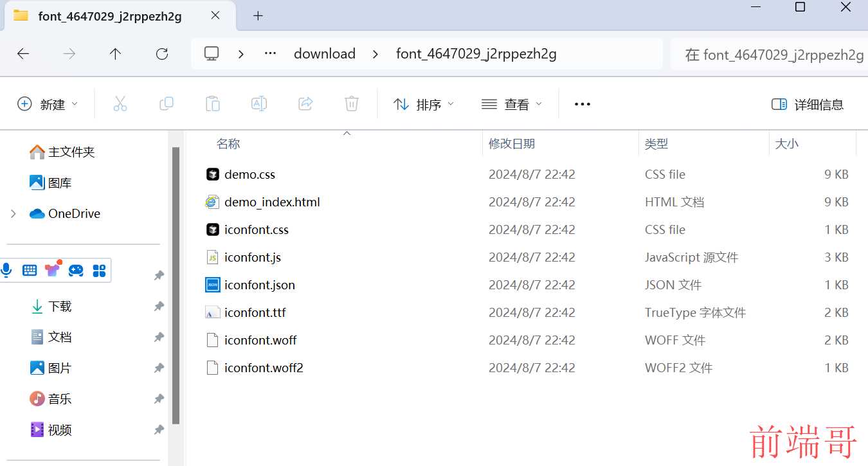Image resolution: width=868 pixels, height=466 pixels.
Task: Click the microphone icon in input method bar
Action: pos(6,270)
